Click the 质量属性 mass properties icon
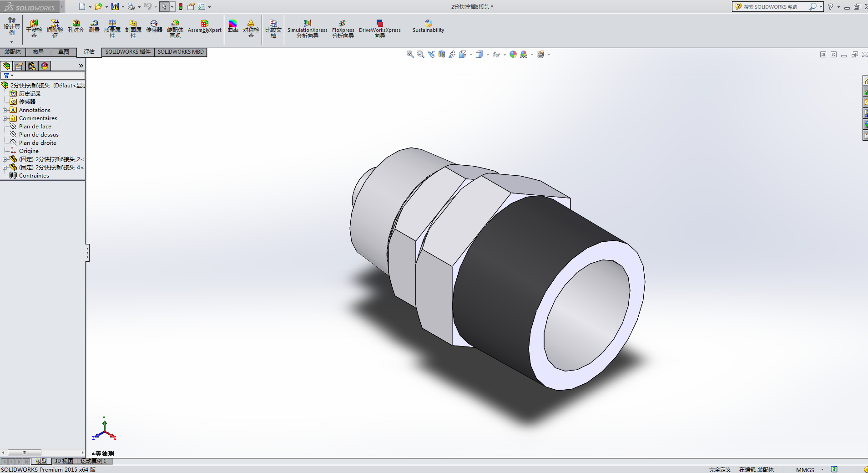The height and width of the screenshot is (473, 868). point(112,28)
